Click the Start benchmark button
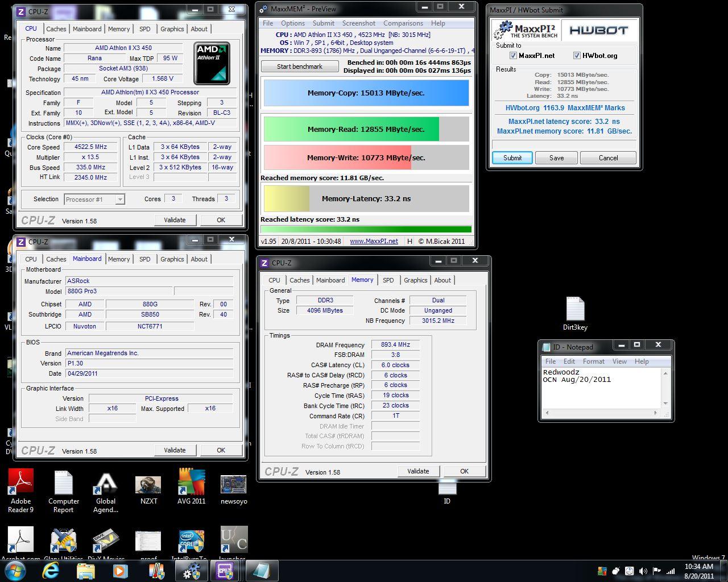 click(x=300, y=66)
